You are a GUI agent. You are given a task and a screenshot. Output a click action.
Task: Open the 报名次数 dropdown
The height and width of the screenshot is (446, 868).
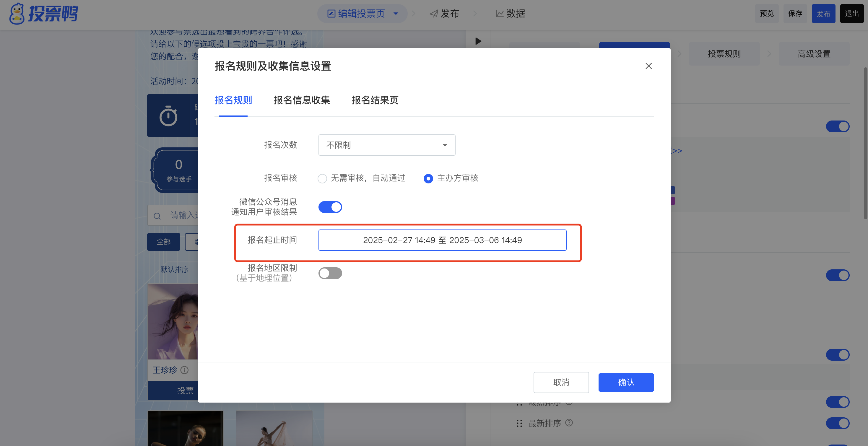(386, 145)
